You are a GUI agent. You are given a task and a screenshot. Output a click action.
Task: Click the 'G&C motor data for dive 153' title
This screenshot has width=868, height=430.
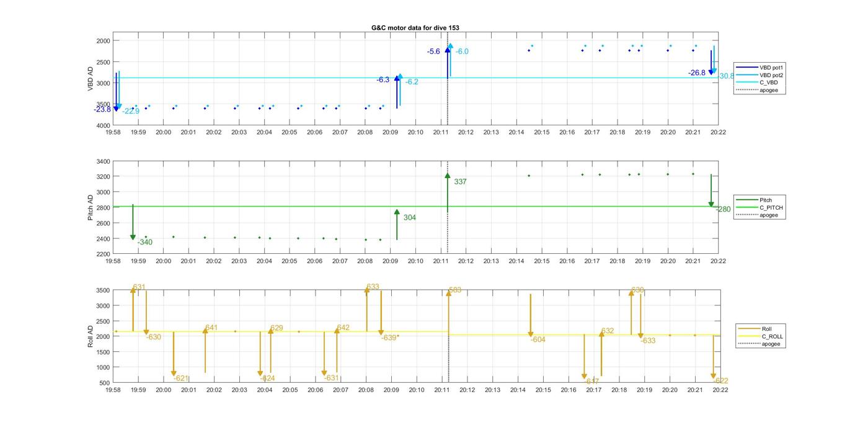click(415, 28)
